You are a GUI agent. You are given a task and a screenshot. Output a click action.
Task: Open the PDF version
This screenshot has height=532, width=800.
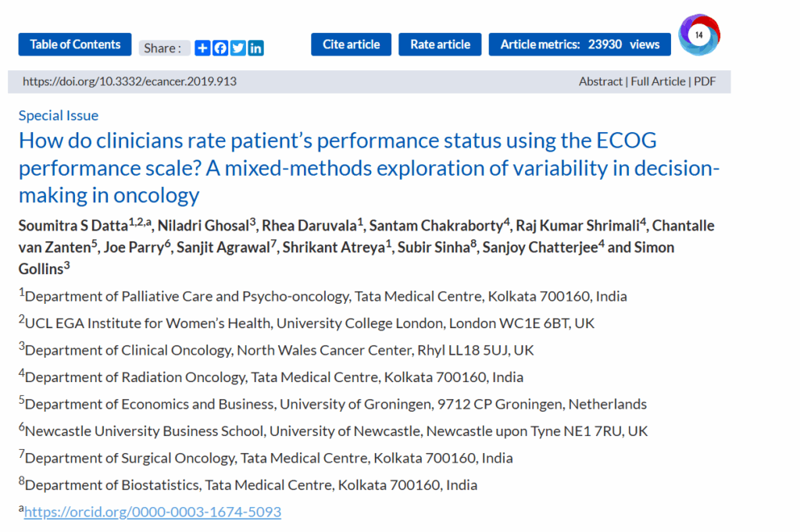[x=705, y=81]
